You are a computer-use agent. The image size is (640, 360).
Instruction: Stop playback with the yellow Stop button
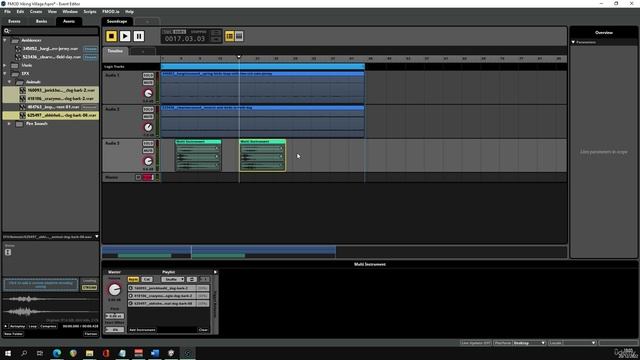point(111,36)
